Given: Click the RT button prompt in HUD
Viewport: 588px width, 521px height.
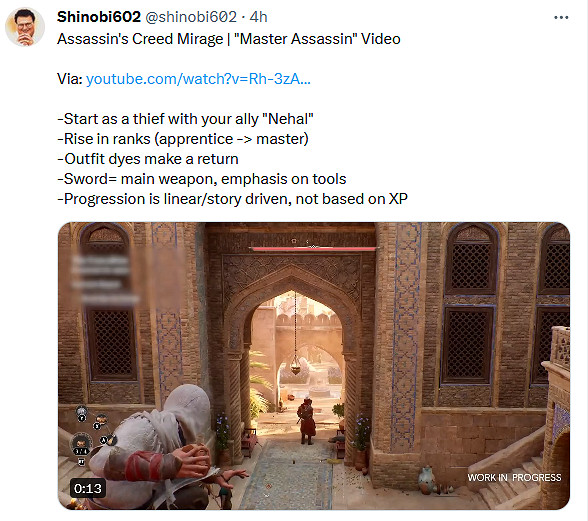Looking at the screenshot, I should tap(81, 462).
